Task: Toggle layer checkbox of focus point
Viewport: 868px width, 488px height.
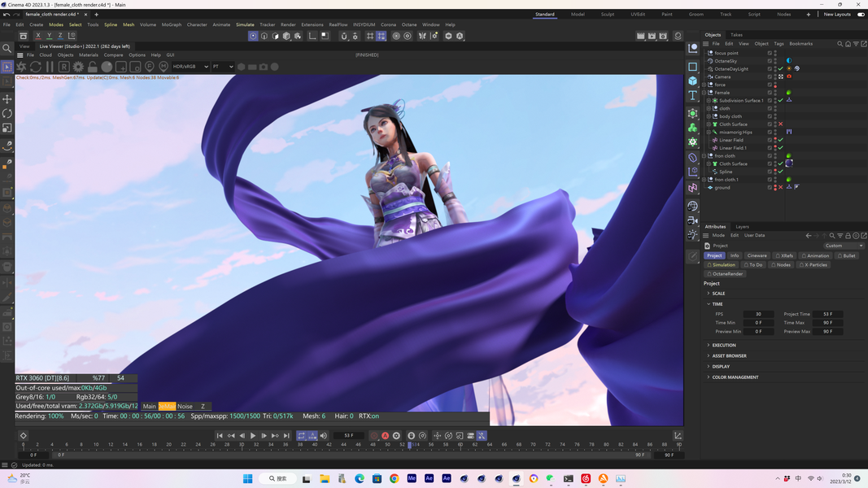Action: tap(770, 53)
